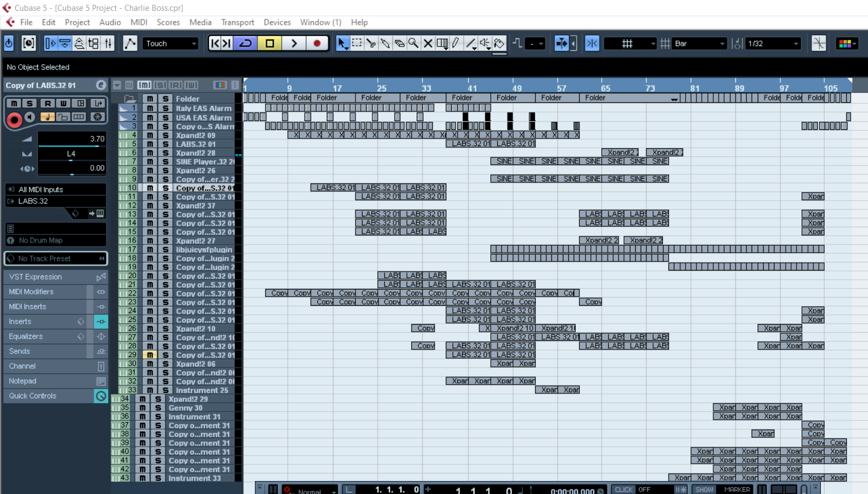Enable record on the Inspector track
The height and width of the screenshot is (494, 868).
(14, 120)
